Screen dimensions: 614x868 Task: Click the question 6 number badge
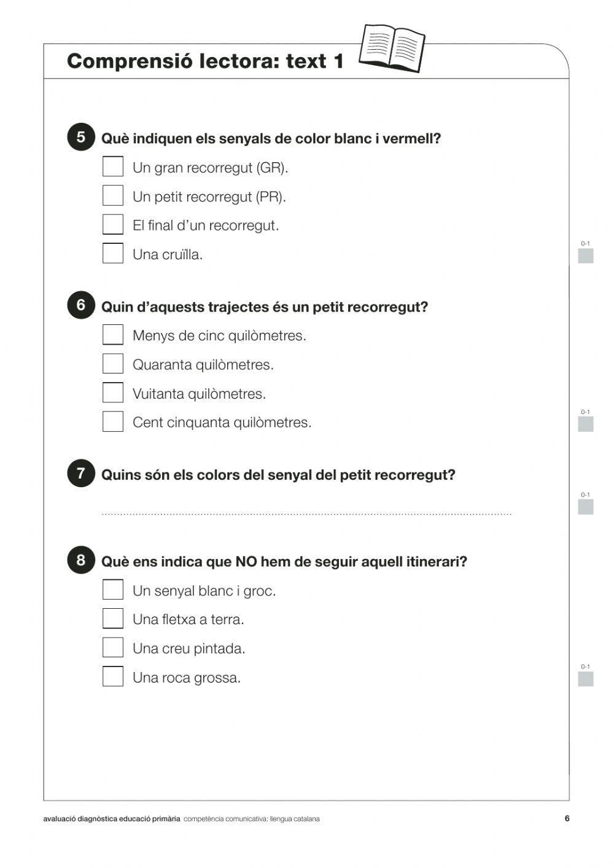81,305
